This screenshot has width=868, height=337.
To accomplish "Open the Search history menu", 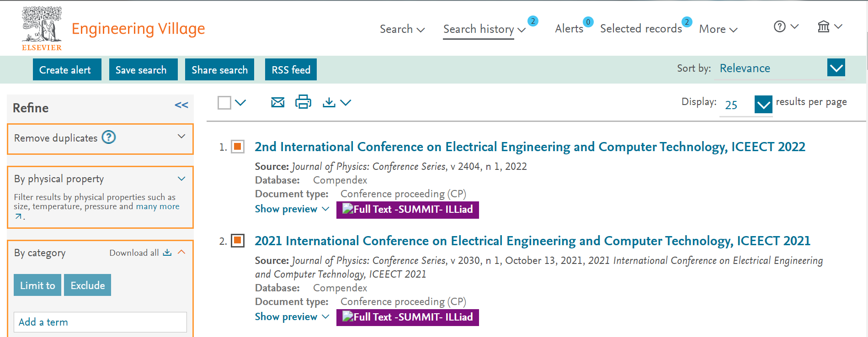I will click(484, 29).
